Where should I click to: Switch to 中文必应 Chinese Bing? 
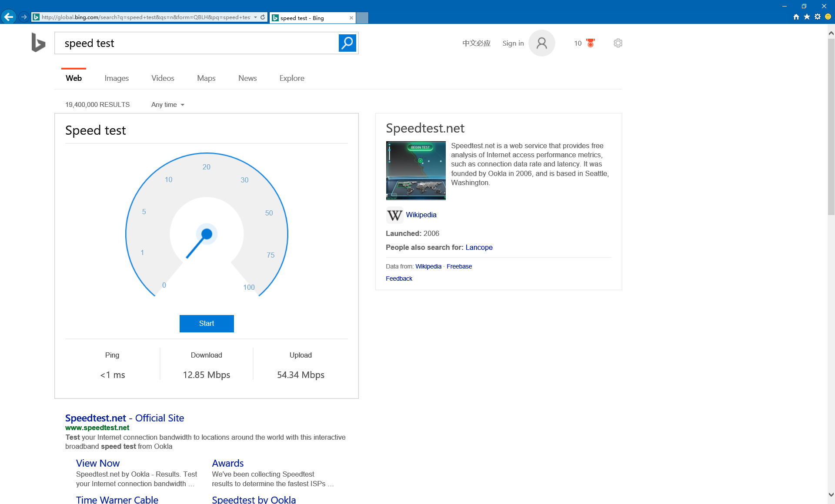pyautogui.click(x=476, y=43)
